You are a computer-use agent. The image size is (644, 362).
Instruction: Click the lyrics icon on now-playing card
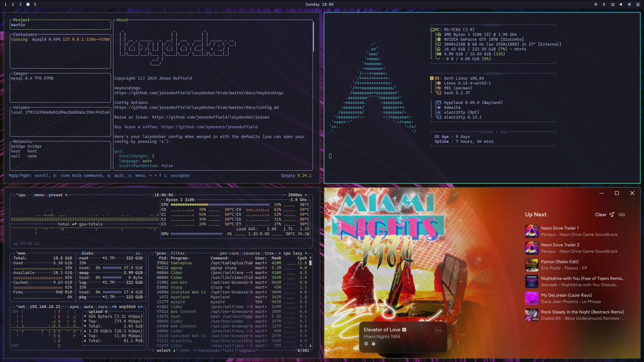tap(374, 343)
